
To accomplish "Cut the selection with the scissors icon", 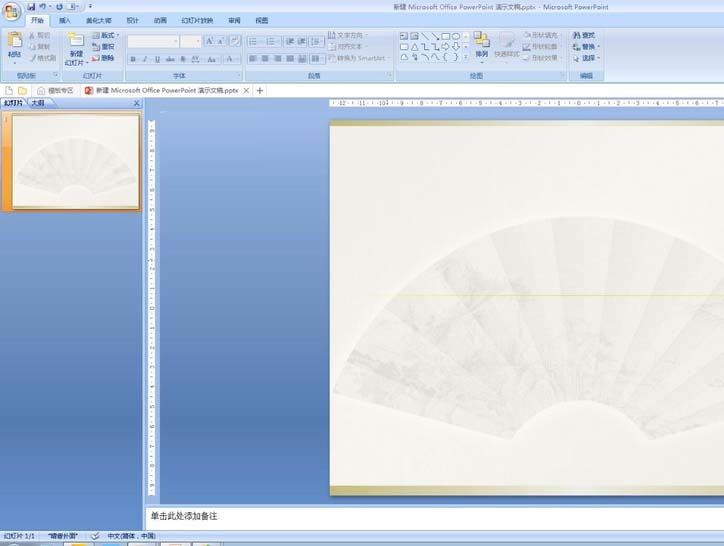I will pos(31,36).
